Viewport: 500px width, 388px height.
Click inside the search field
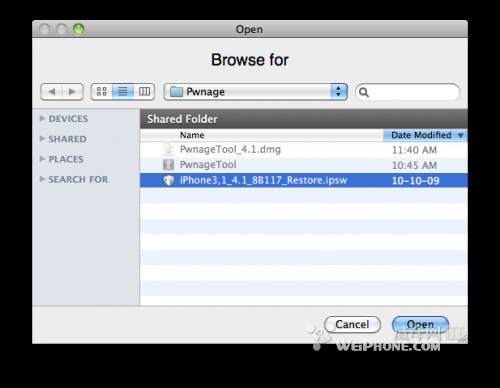[408, 92]
